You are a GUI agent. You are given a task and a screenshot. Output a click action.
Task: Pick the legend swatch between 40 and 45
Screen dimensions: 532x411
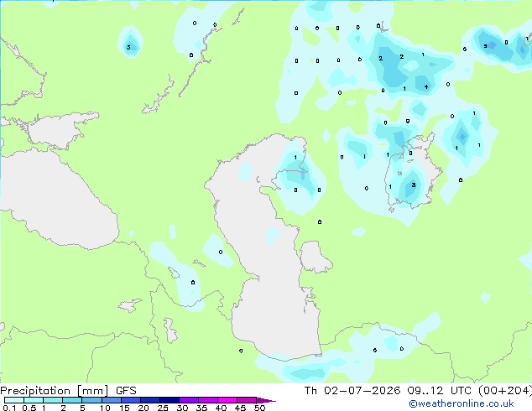(227, 400)
